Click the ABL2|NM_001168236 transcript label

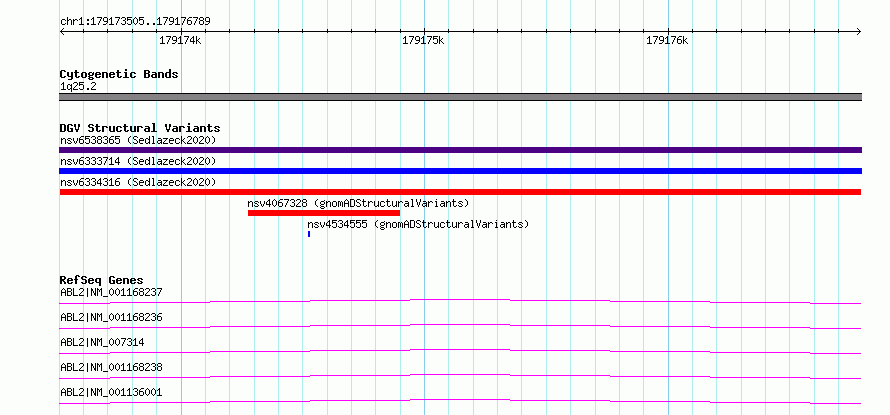click(x=111, y=317)
